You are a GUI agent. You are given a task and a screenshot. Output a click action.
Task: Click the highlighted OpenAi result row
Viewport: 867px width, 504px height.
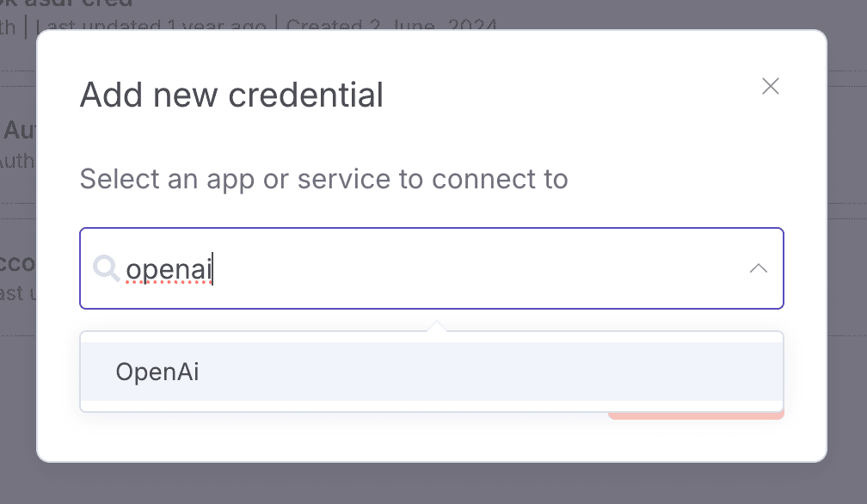430,372
